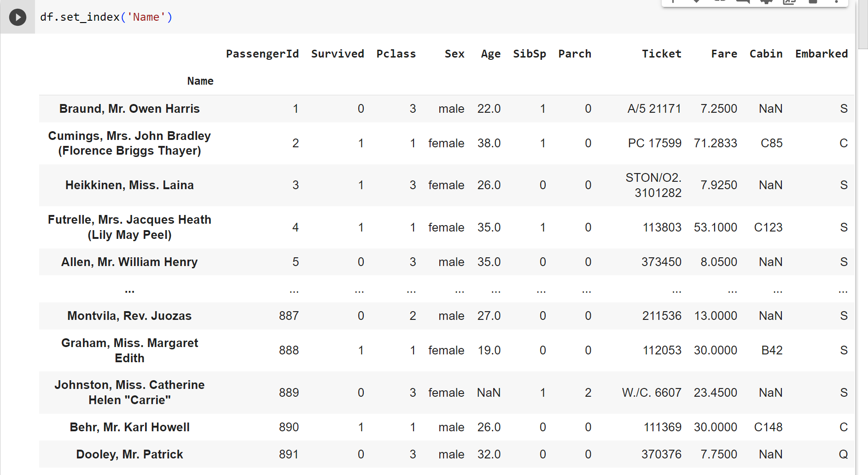Move cell down with arrow icon
868x475 pixels.
point(696,1)
